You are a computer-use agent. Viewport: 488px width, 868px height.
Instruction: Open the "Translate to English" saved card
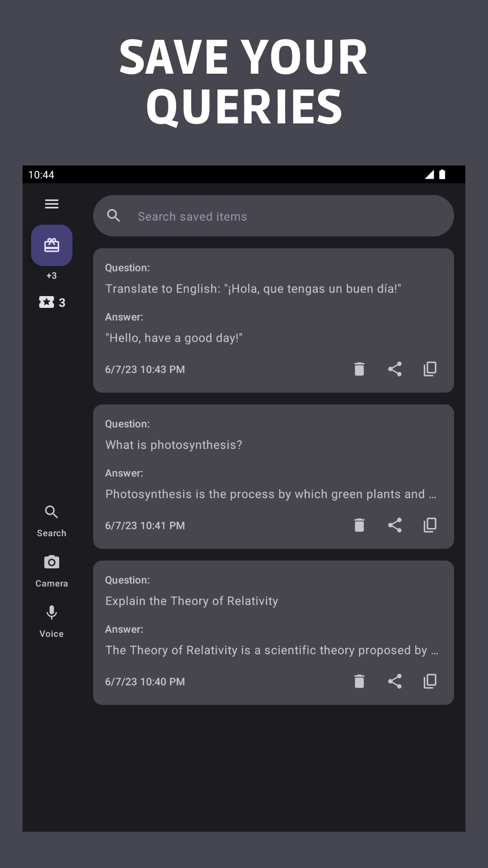(x=273, y=320)
